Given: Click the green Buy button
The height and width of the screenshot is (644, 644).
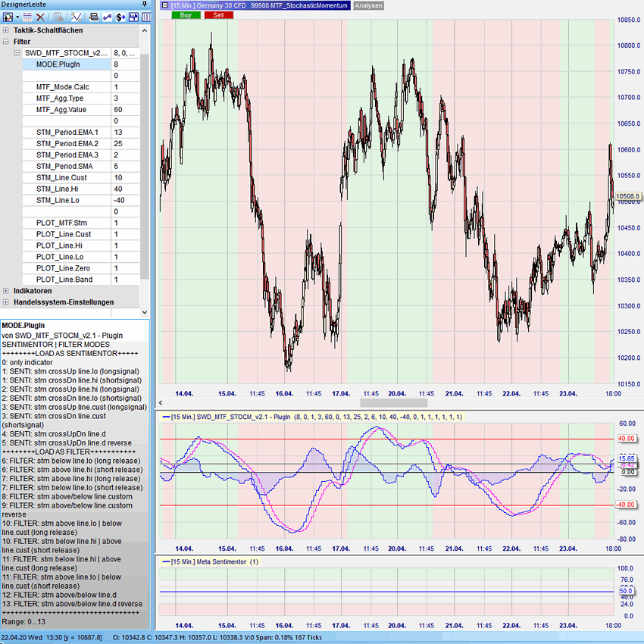Looking at the screenshot, I should point(186,15).
